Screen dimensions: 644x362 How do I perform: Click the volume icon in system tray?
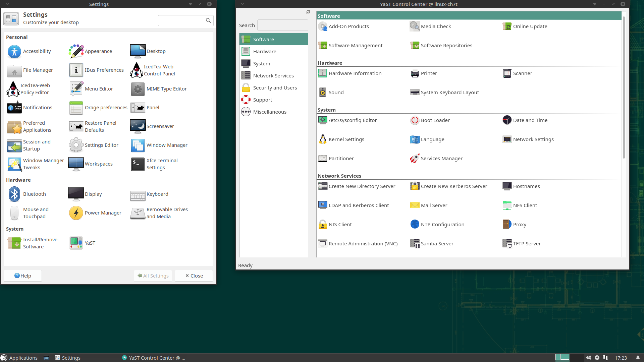pyautogui.click(x=588, y=358)
